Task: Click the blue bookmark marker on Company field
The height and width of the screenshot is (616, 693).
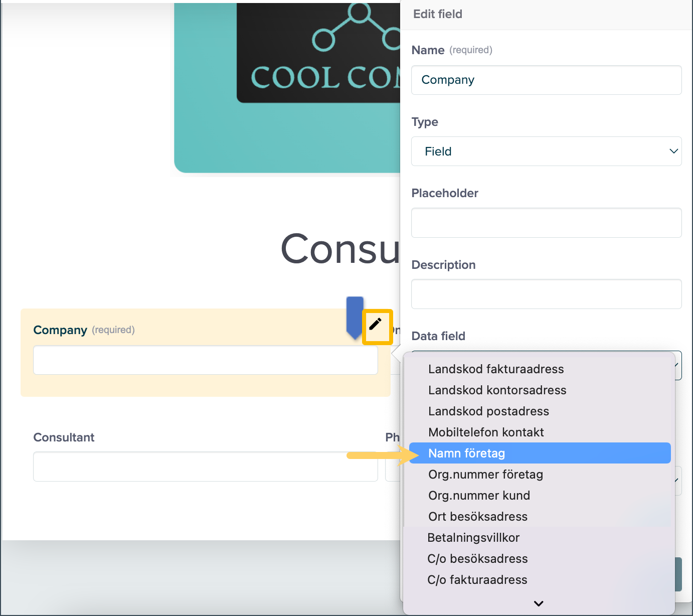Action: [x=355, y=318]
